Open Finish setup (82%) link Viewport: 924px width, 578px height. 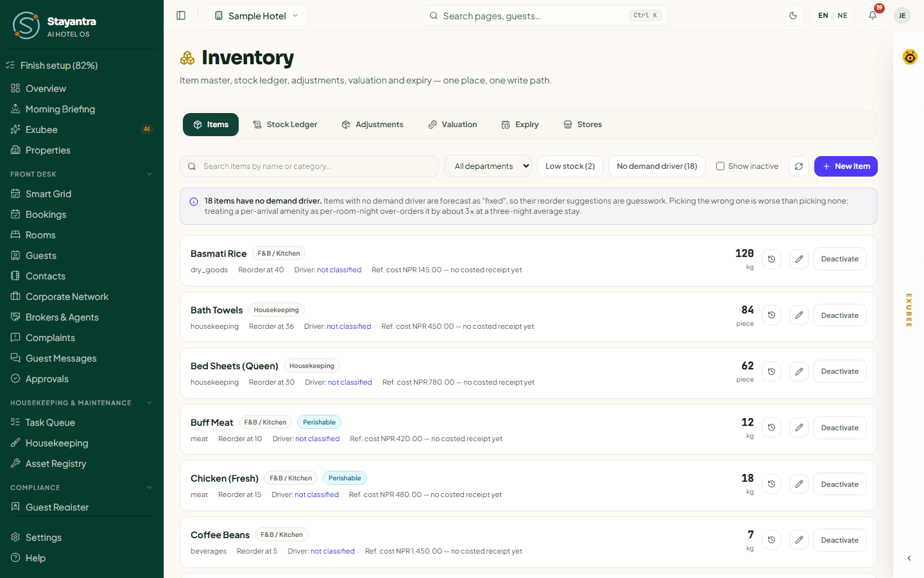tap(59, 66)
